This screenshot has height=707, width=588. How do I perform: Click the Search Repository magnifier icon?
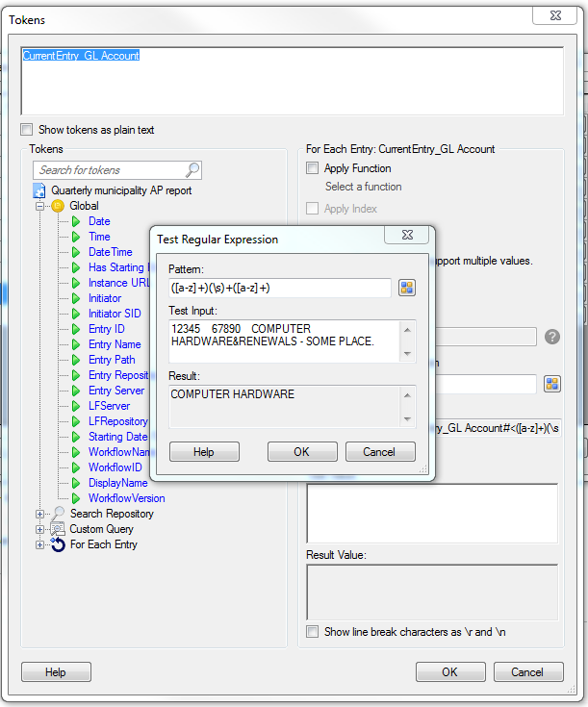click(x=58, y=514)
